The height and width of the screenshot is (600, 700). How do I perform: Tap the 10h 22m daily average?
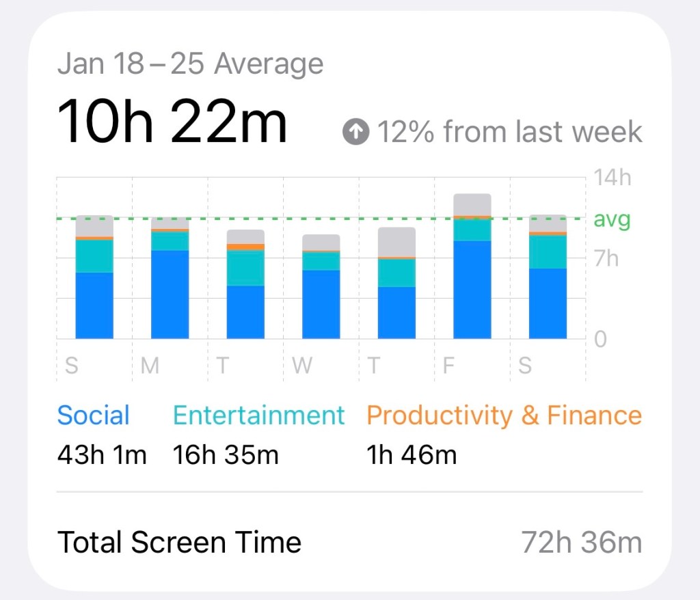point(172,122)
